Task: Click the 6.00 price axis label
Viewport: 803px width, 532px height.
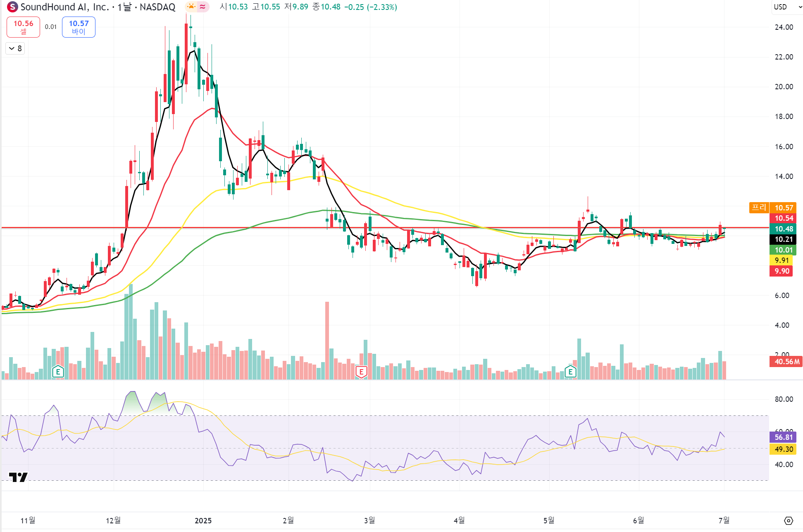Action: click(x=782, y=296)
